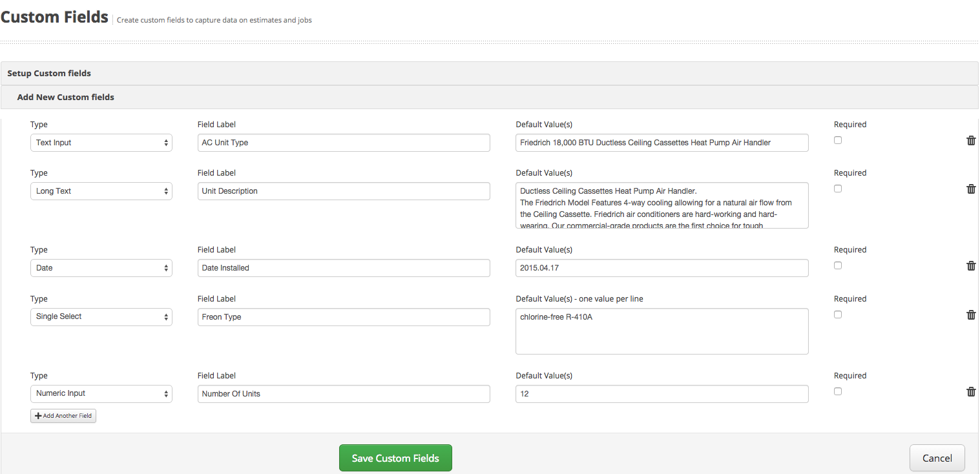
Task: Mark AC Unit Type as required
Action: pos(838,140)
